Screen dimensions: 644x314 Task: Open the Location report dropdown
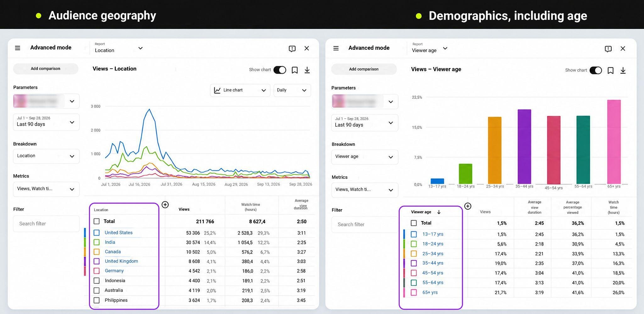tap(119, 48)
